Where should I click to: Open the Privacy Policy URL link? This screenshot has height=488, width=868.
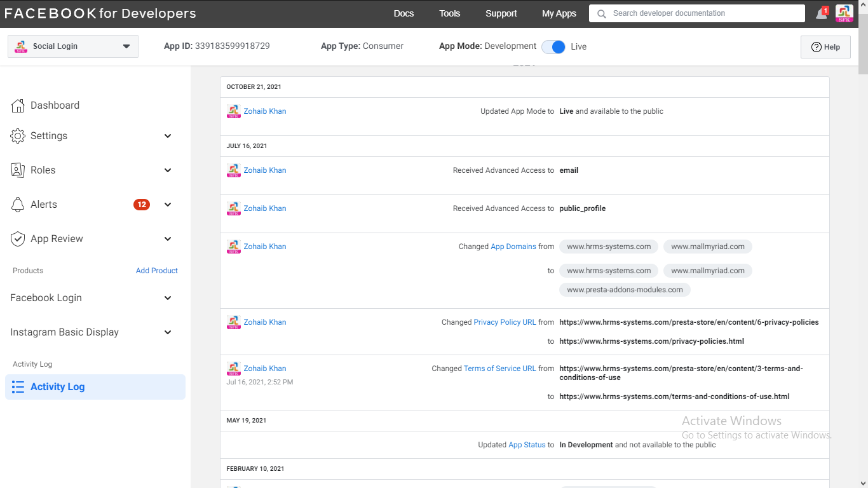pos(505,322)
